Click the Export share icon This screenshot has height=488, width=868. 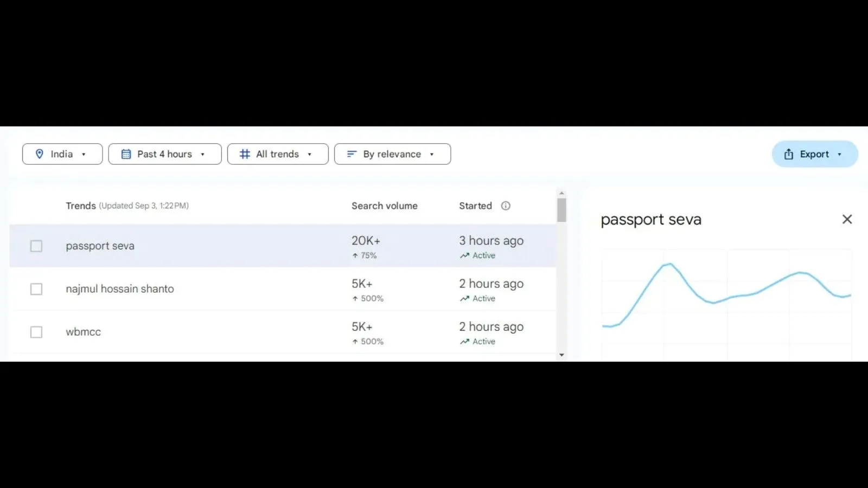click(788, 154)
